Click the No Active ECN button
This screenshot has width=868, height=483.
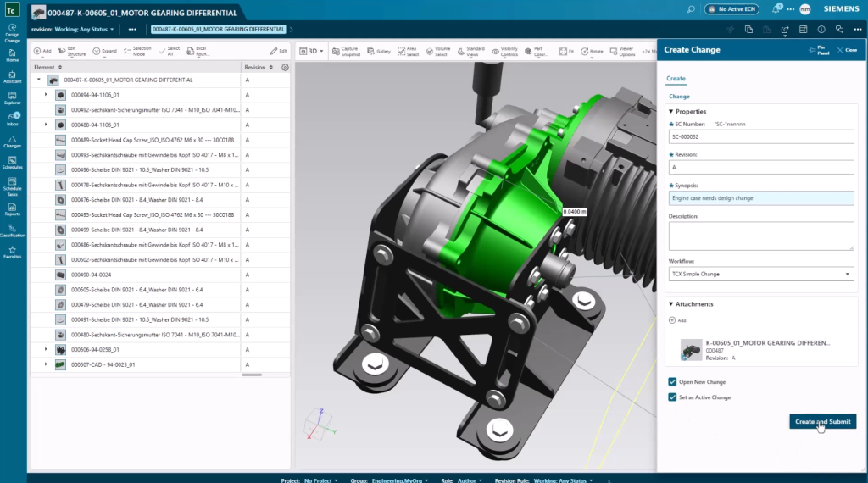coord(732,9)
